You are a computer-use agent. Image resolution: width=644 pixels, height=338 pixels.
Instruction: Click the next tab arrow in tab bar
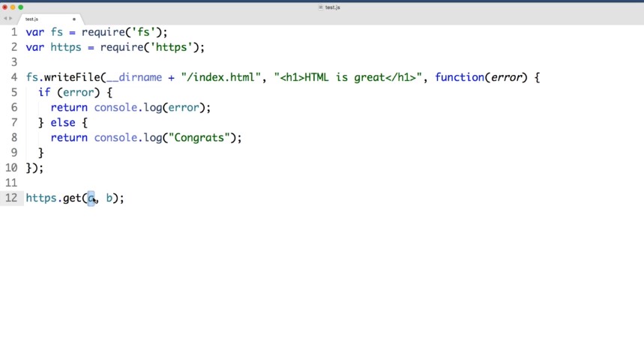coord(11,19)
